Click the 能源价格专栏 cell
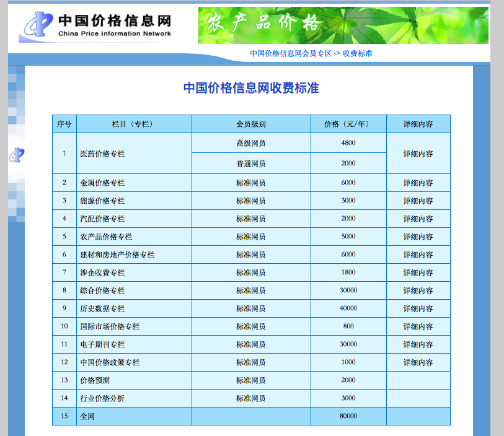504x436 pixels. pos(134,201)
